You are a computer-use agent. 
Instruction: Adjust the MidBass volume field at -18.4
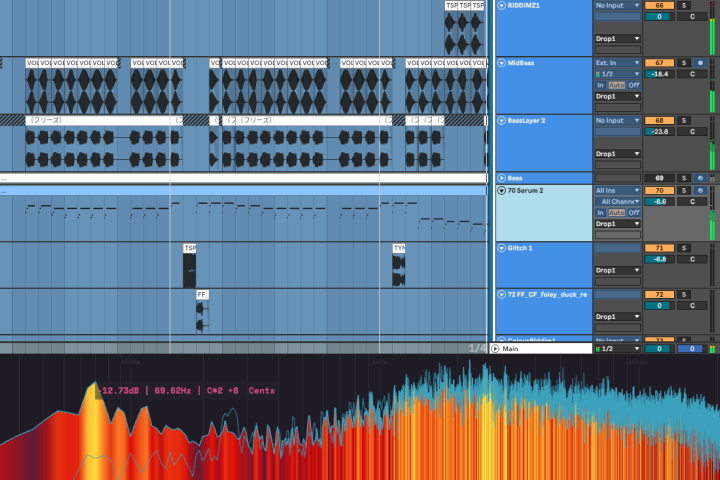click(659, 74)
